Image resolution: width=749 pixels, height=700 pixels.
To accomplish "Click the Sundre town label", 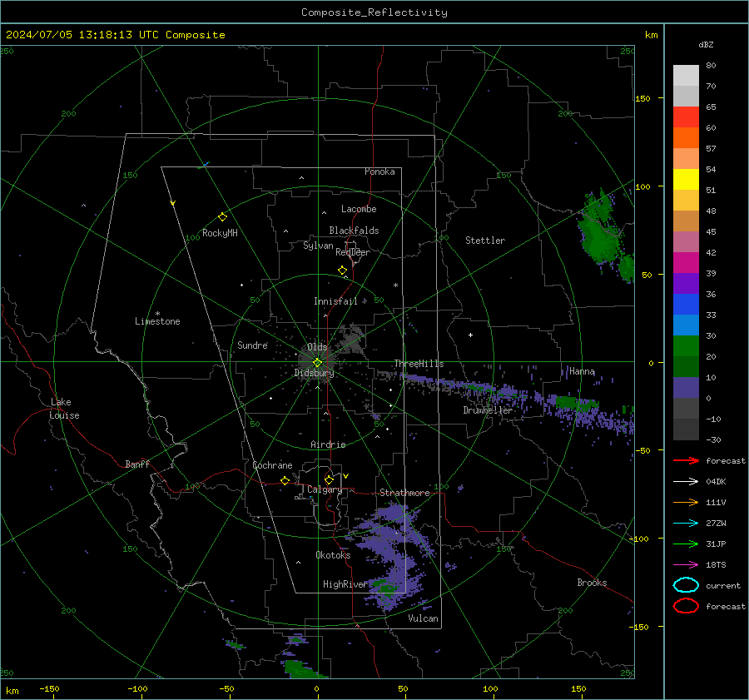I will point(252,345).
